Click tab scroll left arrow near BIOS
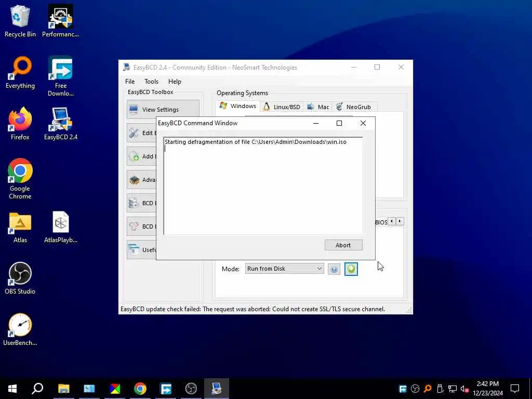 point(392,221)
